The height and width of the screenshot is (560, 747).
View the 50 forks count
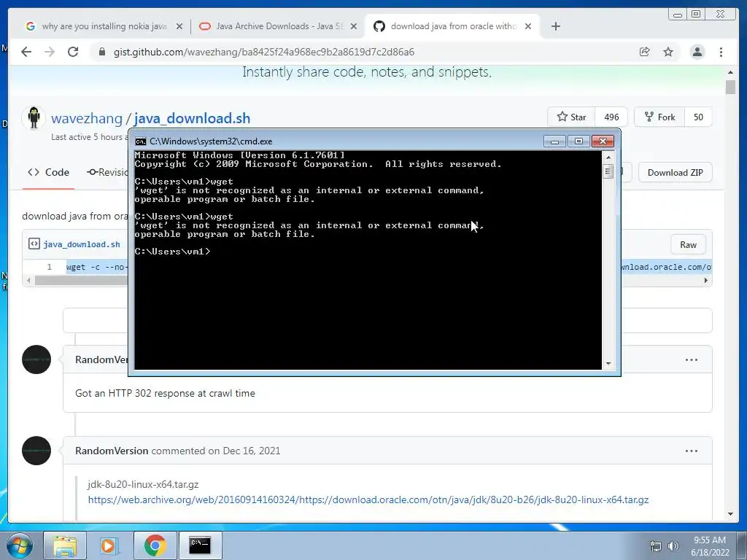click(x=698, y=117)
